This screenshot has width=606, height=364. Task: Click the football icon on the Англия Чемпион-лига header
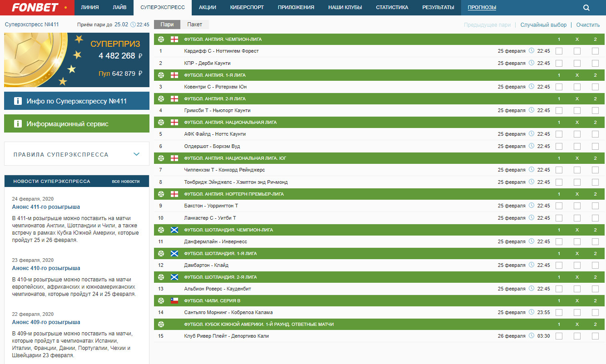pos(161,39)
